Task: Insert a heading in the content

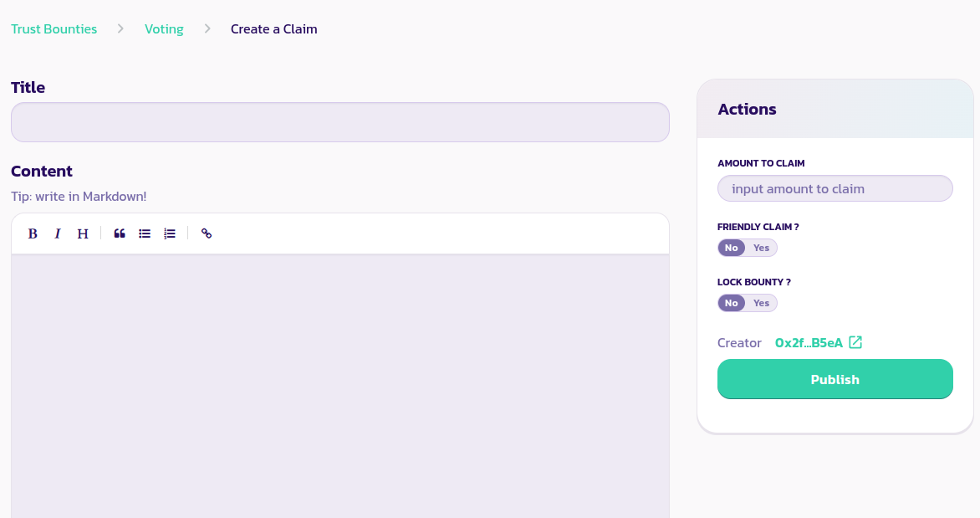Action: pyautogui.click(x=83, y=233)
